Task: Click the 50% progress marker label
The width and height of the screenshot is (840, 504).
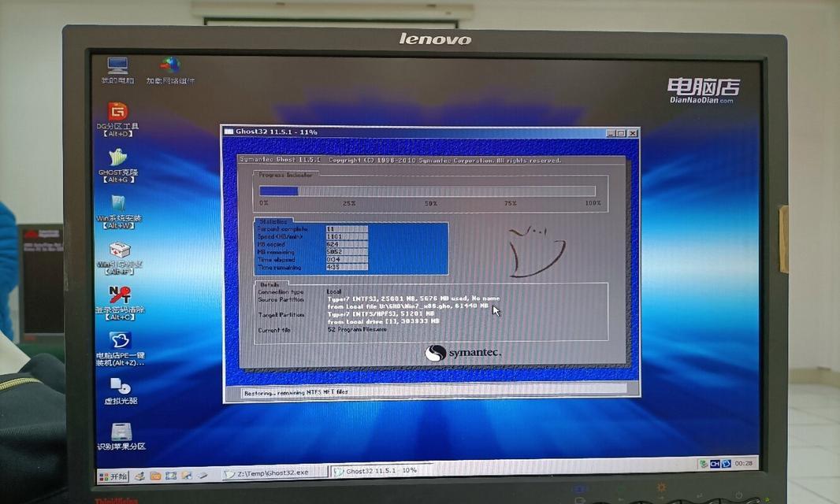Action: point(431,203)
